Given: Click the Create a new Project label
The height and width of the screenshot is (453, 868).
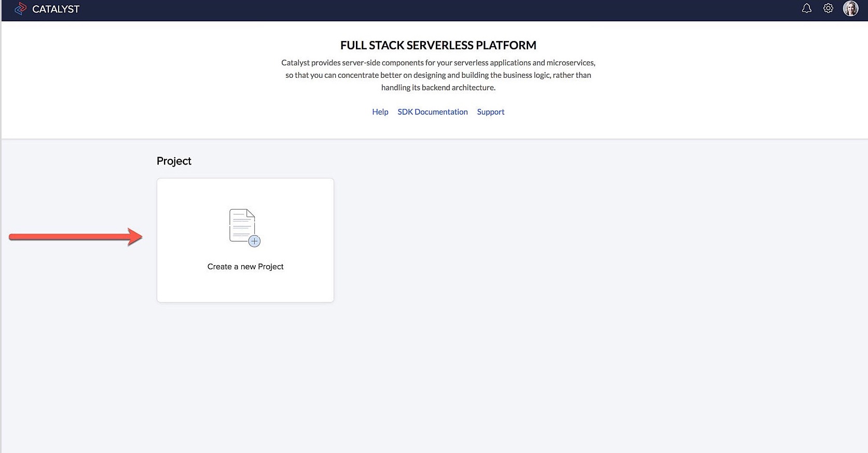Looking at the screenshot, I should [245, 266].
